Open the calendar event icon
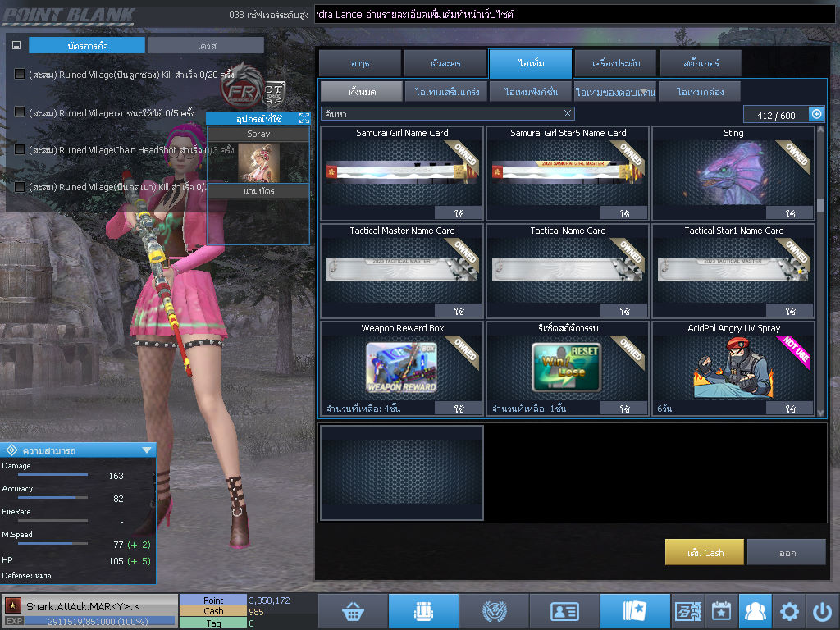Screen dimensions: 840x630 (721, 611)
